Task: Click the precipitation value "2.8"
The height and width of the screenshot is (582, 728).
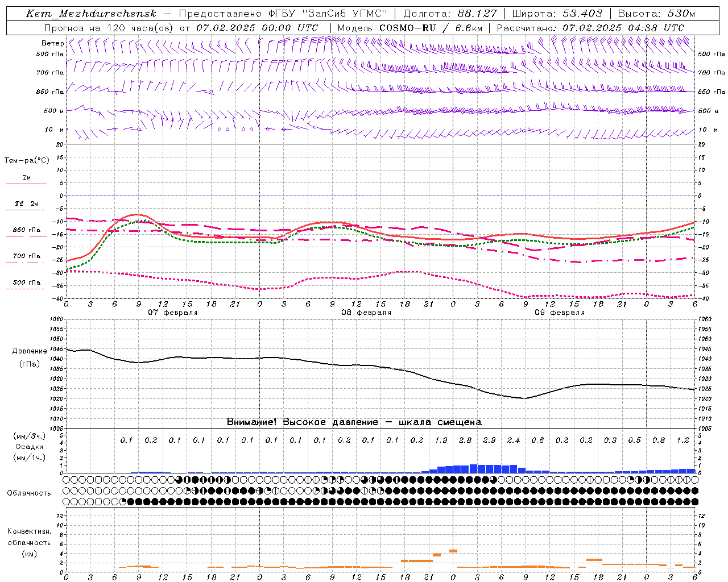Action: coord(465,440)
